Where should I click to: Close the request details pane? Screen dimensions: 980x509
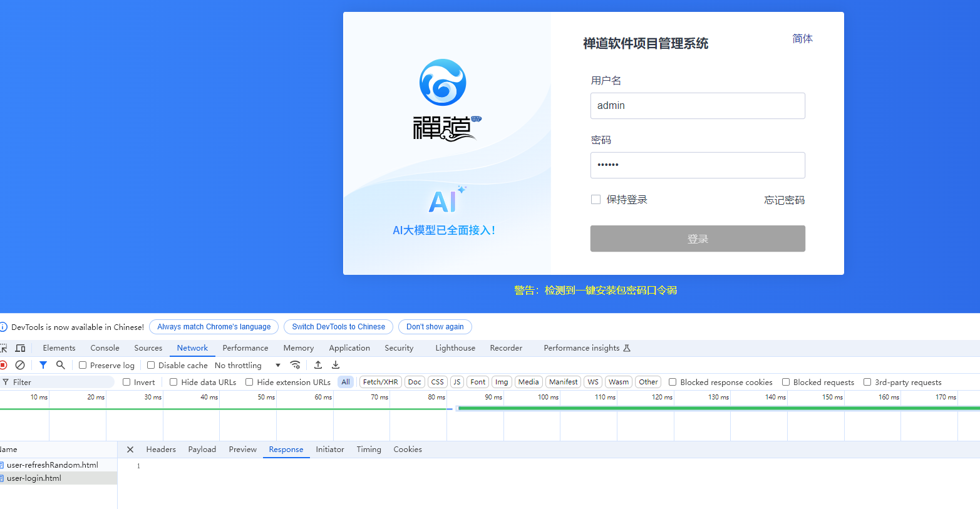(x=130, y=450)
